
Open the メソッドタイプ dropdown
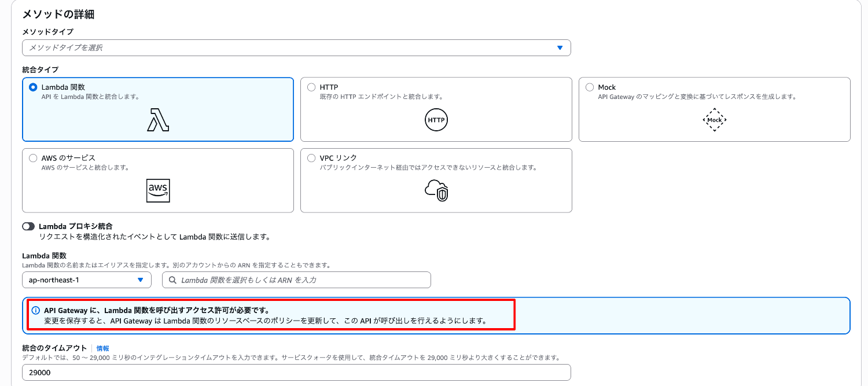coord(296,47)
